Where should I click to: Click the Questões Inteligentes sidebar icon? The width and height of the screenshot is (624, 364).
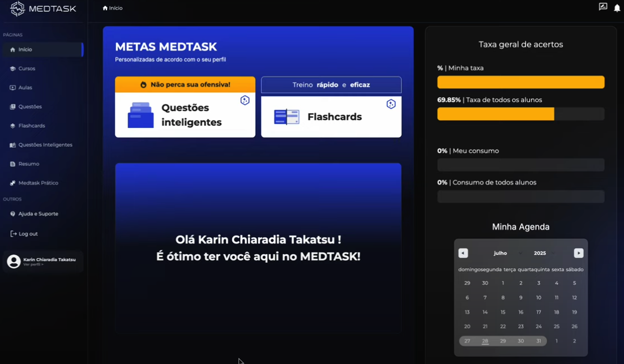coord(12,145)
